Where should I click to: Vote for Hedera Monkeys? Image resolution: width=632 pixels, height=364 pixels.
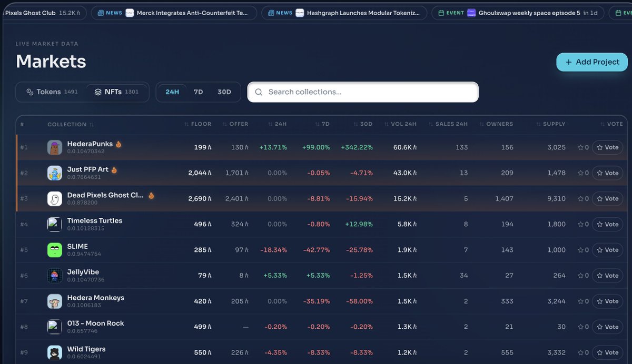(607, 301)
